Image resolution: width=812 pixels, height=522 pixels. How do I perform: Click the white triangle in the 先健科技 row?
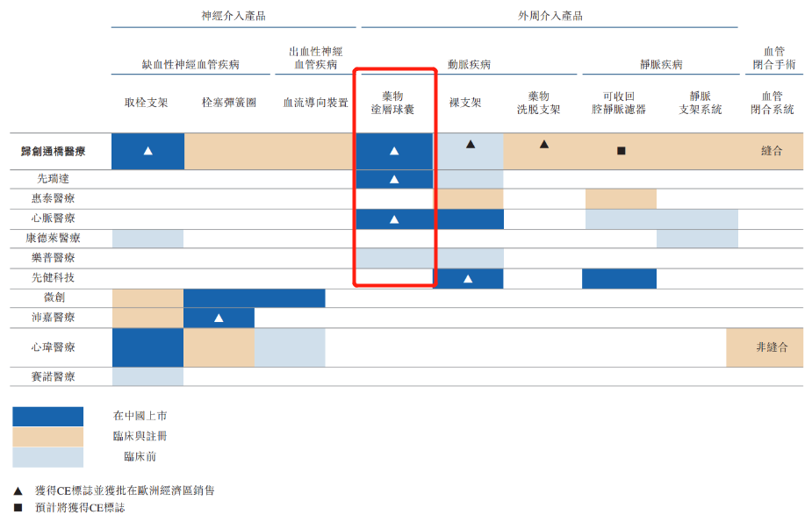pos(468,279)
